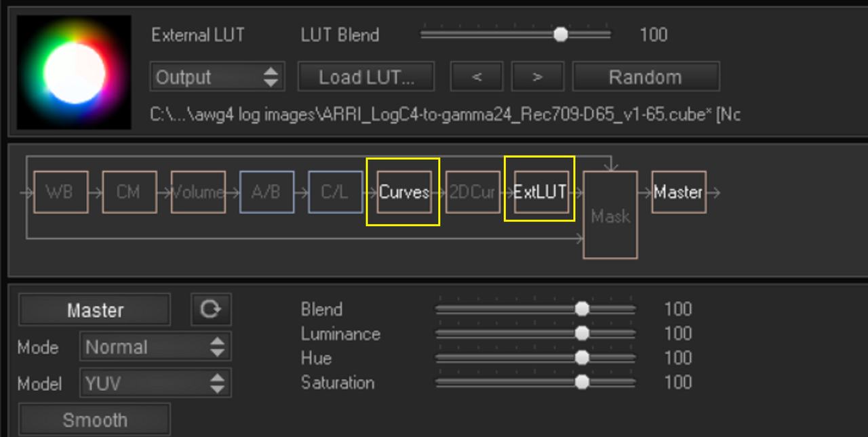Click the Saturation value 100
The width and height of the screenshot is (868, 437).
(x=678, y=382)
